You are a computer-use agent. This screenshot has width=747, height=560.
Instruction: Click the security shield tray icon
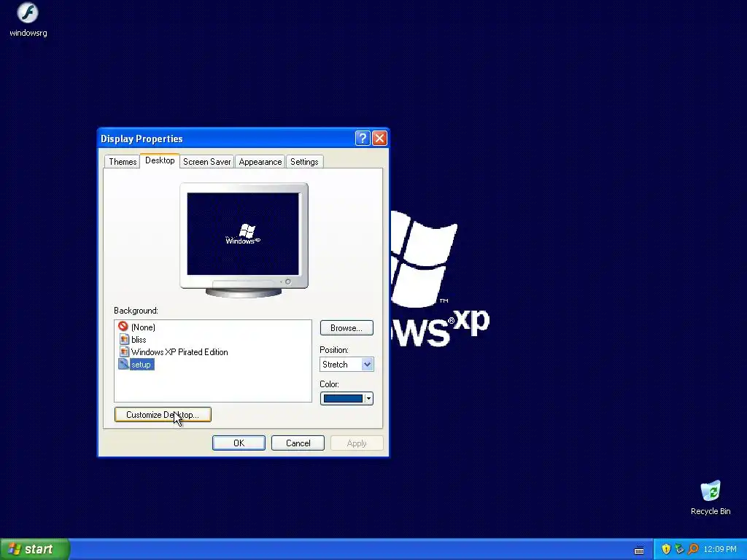(x=666, y=549)
